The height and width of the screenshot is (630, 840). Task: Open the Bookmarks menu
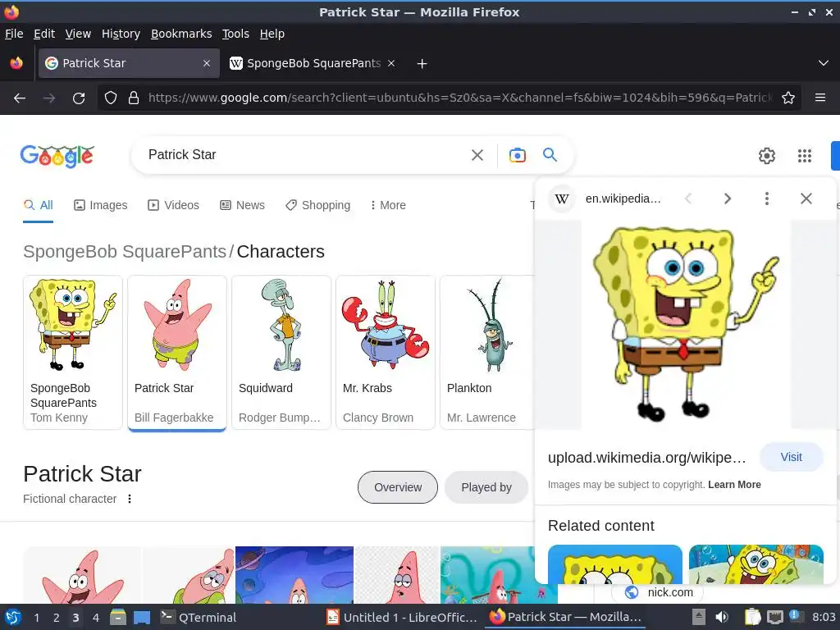pos(181,34)
